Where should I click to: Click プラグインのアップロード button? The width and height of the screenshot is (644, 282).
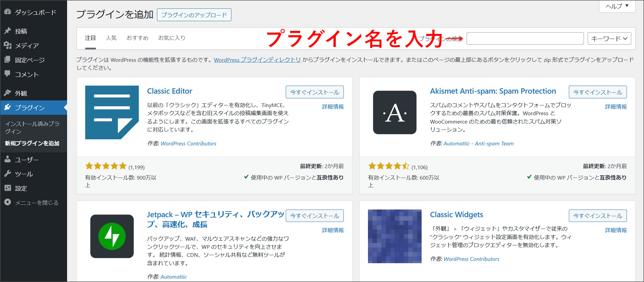[x=194, y=15]
